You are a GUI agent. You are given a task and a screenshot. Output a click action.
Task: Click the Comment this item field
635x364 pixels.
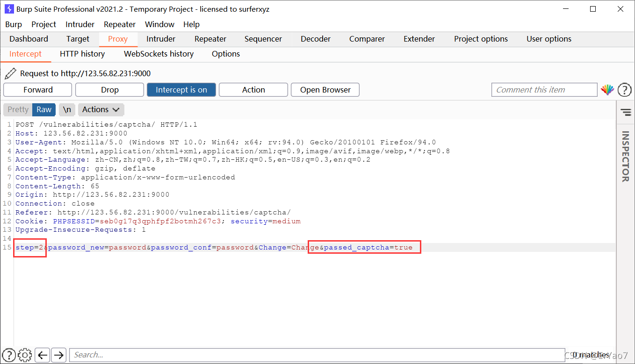point(544,90)
